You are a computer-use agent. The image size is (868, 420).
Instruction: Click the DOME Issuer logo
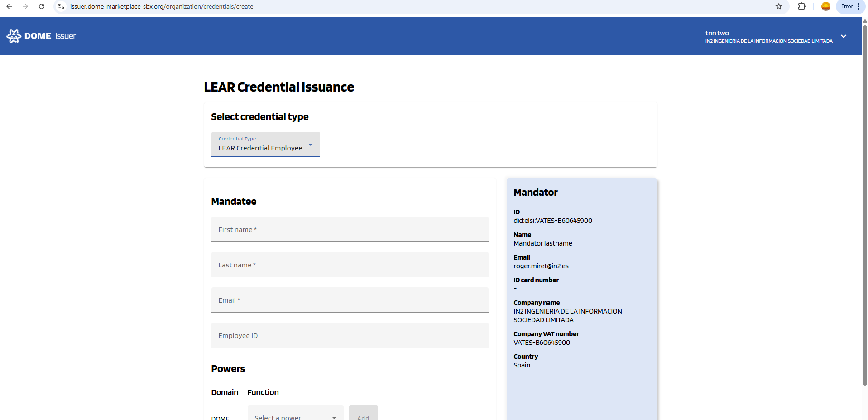click(41, 36)
